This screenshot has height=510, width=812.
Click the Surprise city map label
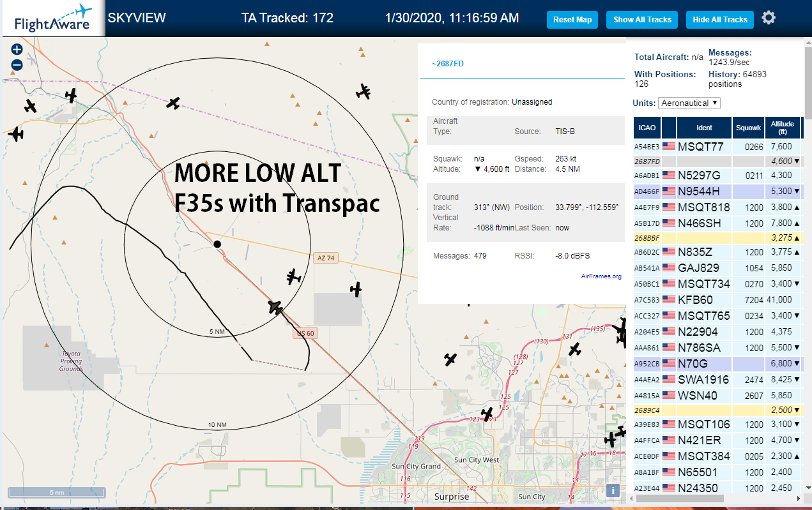(452, 497)
